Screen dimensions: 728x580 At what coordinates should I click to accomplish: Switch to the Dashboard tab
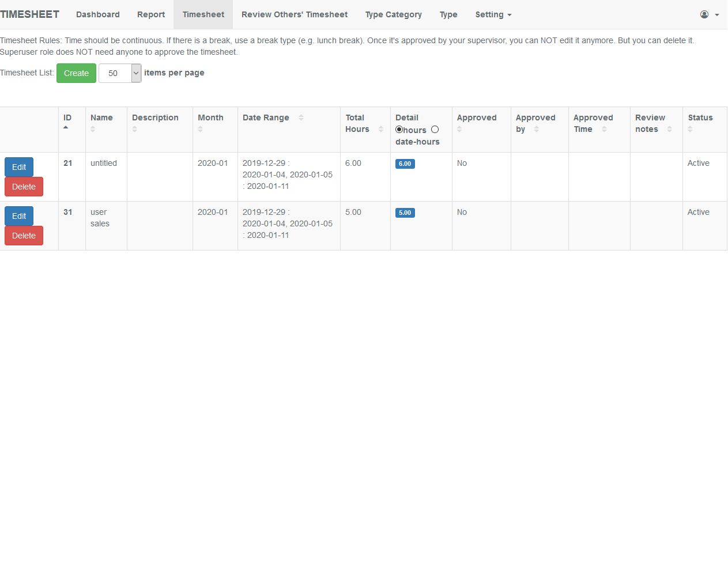[x=97, y=14]
